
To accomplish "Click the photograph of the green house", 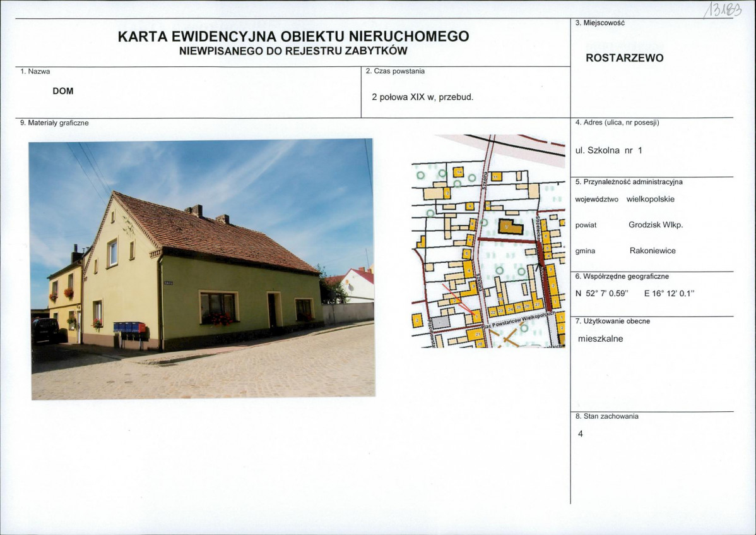I will pyautogui.click(x=203, y=269).
